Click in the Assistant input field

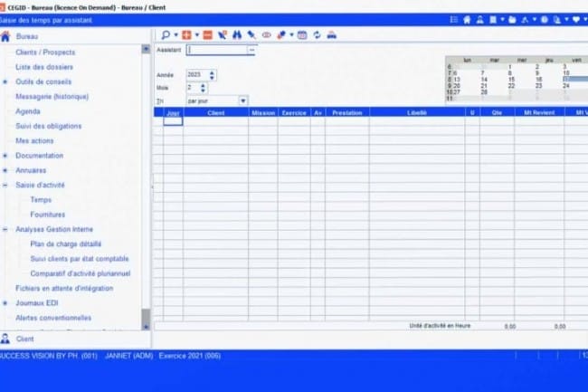pos(216,51)
